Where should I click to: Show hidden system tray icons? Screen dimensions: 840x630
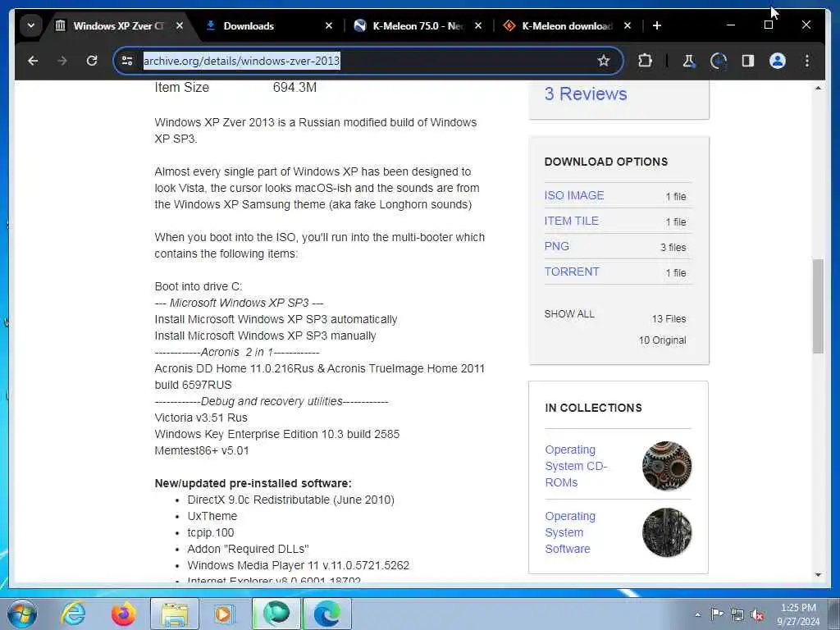tap(697, 614)
